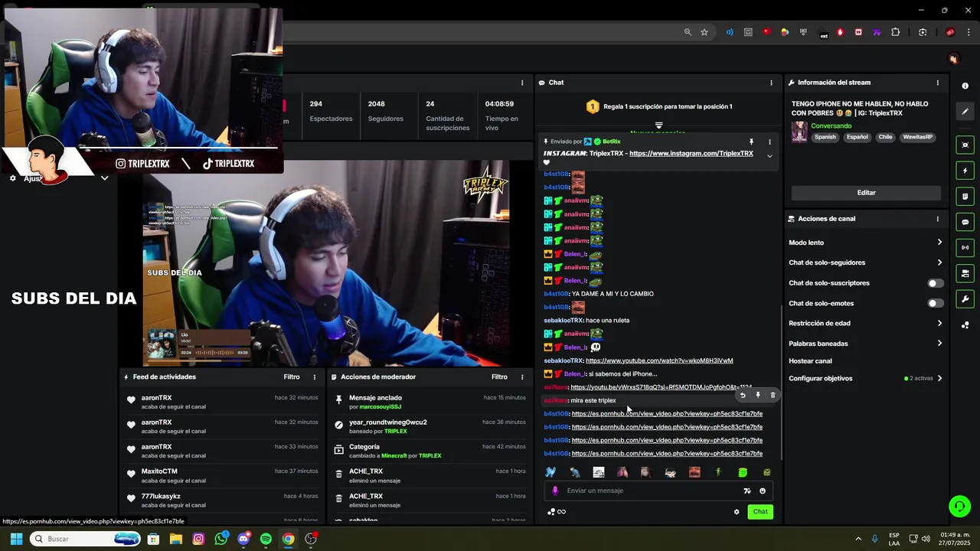This screenshot has height=551, width=980.
Task: Open the stream info icon in right rail
Action: pyautogui.click(x=965, y=86)
